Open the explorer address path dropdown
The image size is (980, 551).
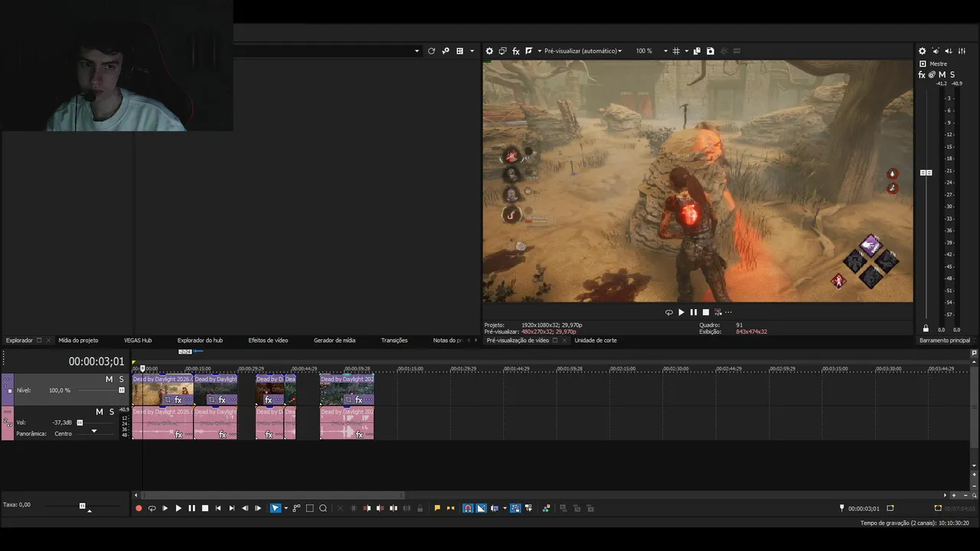coord(417,51)
